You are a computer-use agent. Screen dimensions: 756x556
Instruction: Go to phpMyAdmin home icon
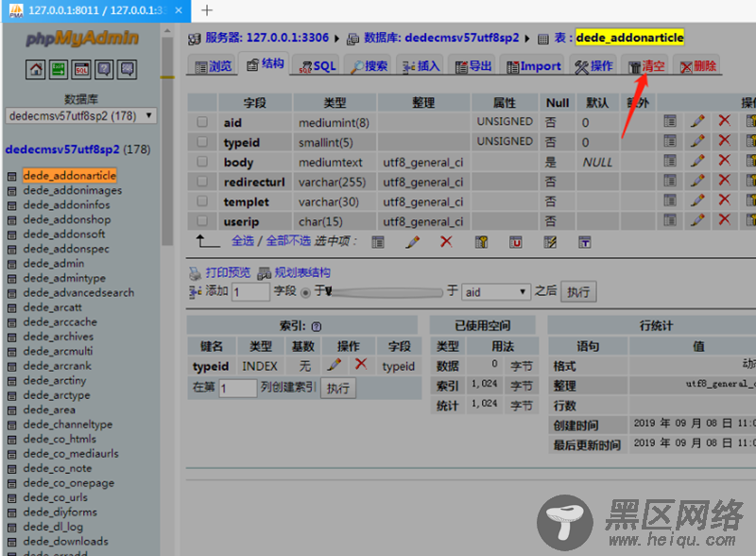[36, 70]
